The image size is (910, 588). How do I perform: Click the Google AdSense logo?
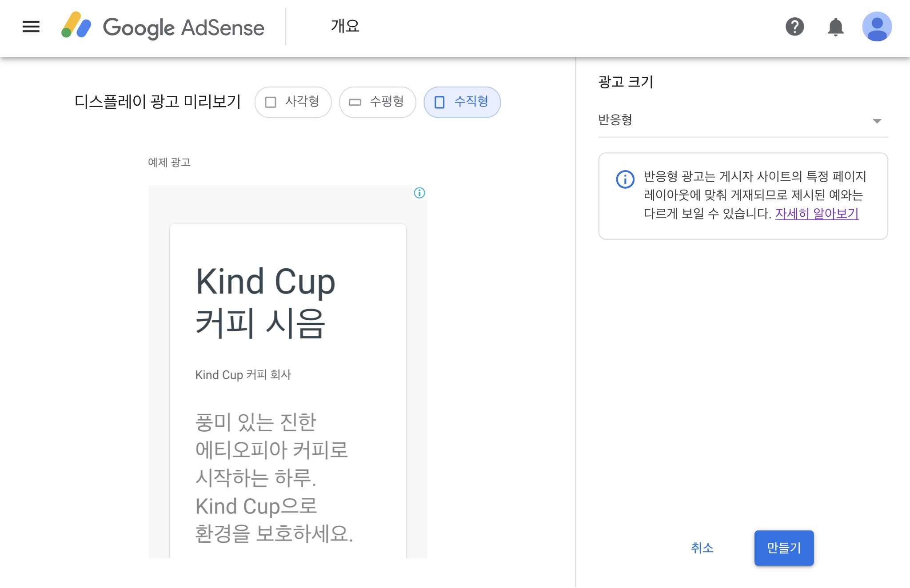click(163, 27)
